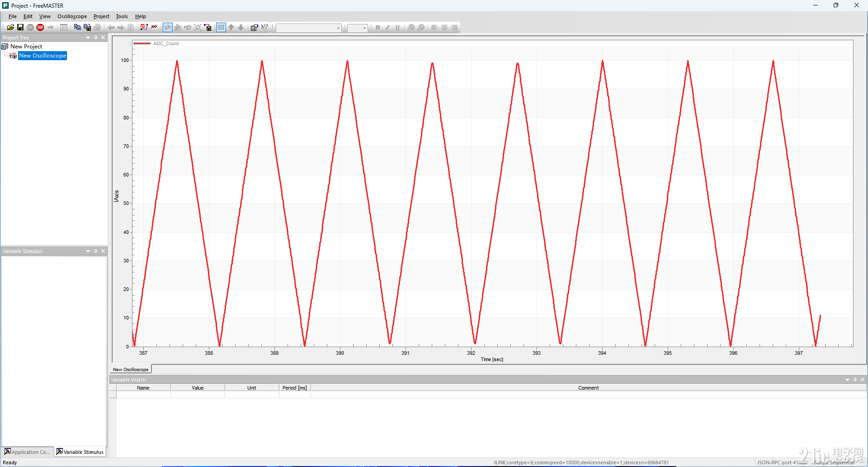The width and height of the screenshot is (868, 467).
Task: Click the Value column header
Action: click(x=198, y=388)
